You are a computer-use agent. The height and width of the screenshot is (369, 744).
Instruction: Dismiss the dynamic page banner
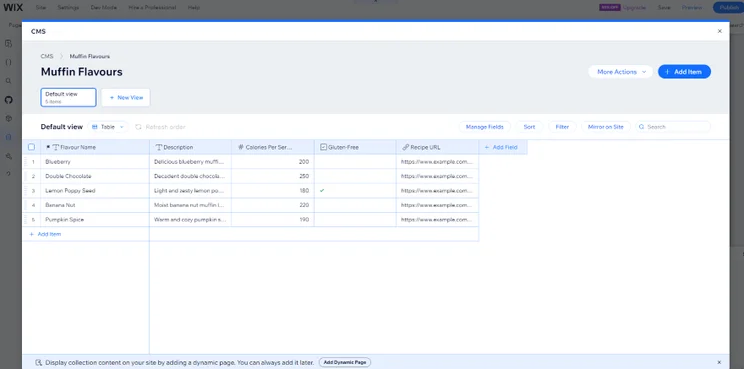pos(719,362)
